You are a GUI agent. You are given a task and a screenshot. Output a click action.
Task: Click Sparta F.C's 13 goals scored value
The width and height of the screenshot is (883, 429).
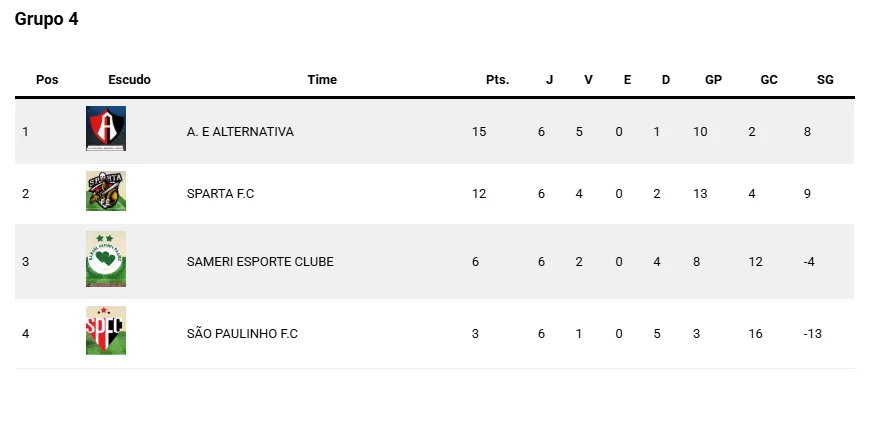tap(700, 194)
